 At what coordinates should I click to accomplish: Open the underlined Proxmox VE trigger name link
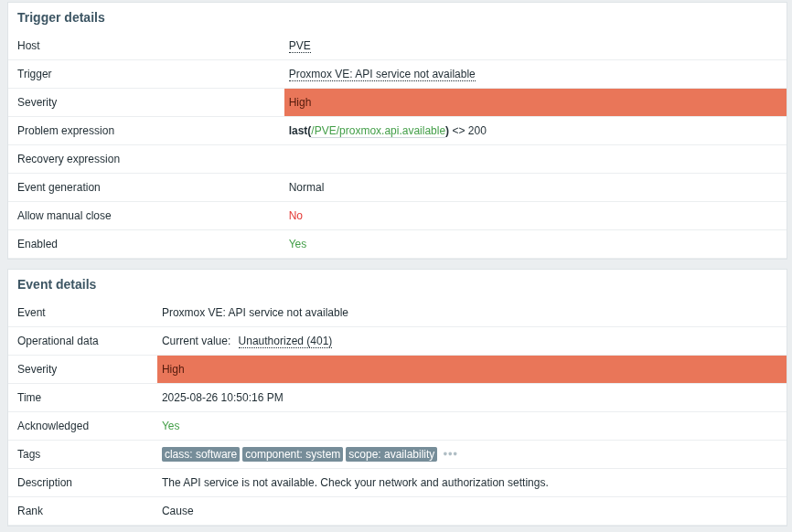(x=381, y=74)
